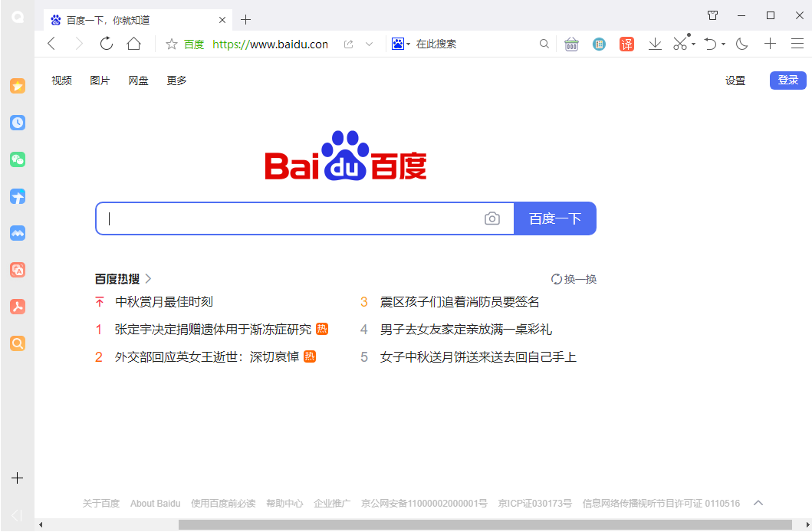Open 女子中秋送月饼送来送去回自己手上 link
This screenshot has height=532, width=812.
(x=478, y=356)
